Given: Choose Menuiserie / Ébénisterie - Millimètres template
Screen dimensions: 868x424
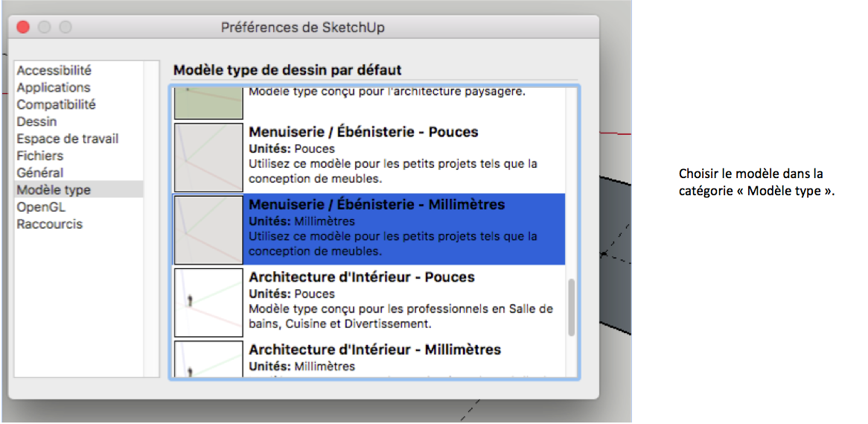Looking at the screenshot, I should click(368, 229).
